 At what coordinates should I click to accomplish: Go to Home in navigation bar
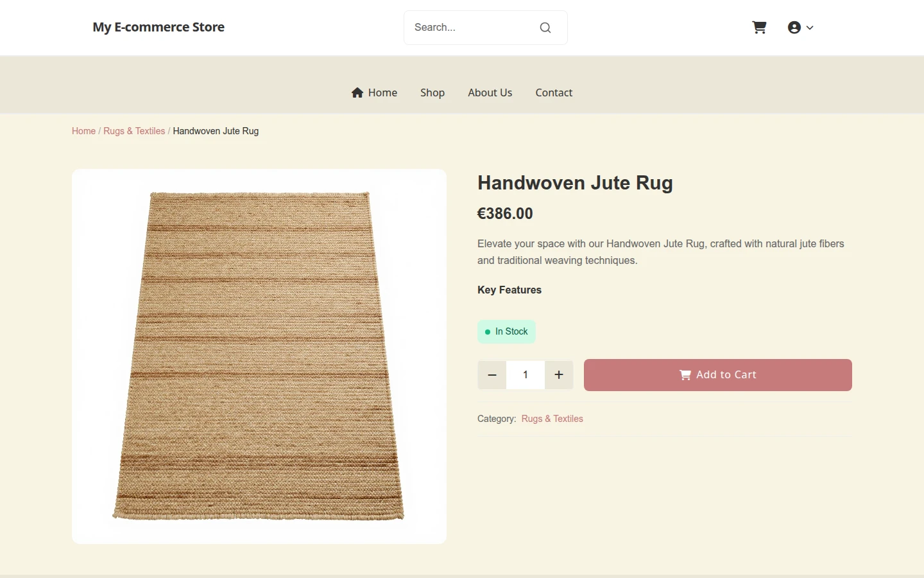tap(374, 92)
